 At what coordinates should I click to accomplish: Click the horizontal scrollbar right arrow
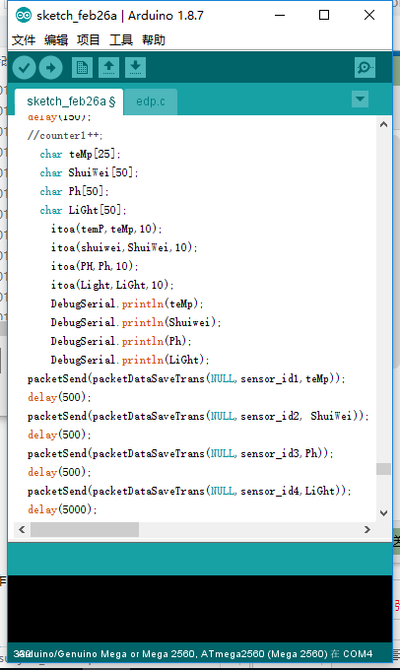[367, 529]
